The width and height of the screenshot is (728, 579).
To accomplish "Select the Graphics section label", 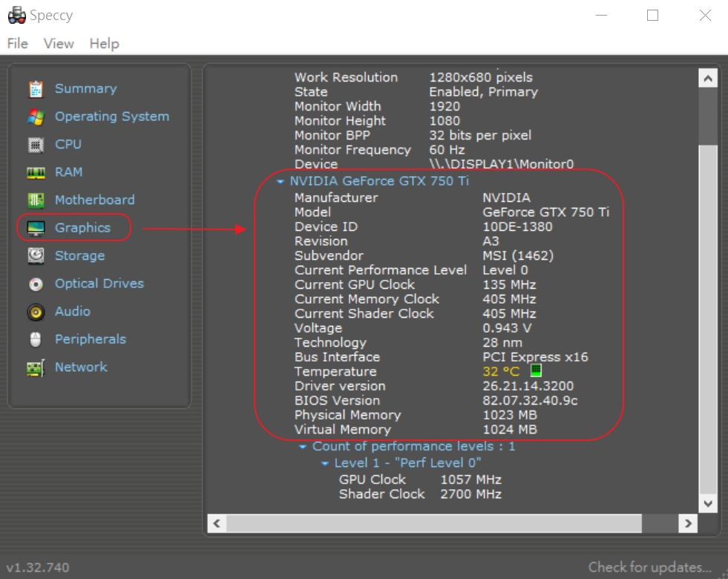I will point(82,228).
